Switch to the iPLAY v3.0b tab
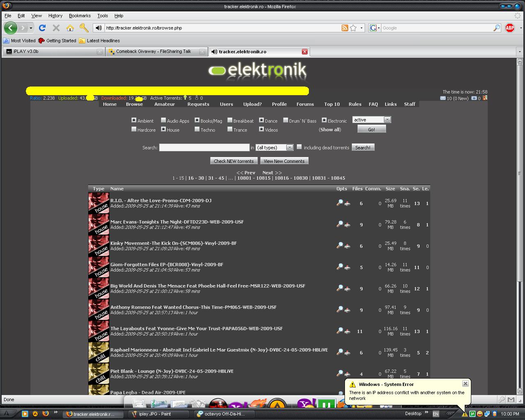 (53, 52)
